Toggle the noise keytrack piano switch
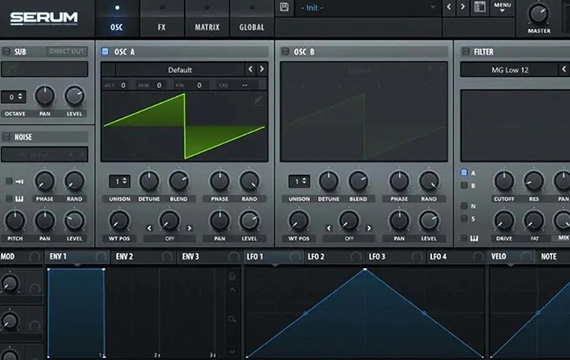 click(x=9, y=199)
